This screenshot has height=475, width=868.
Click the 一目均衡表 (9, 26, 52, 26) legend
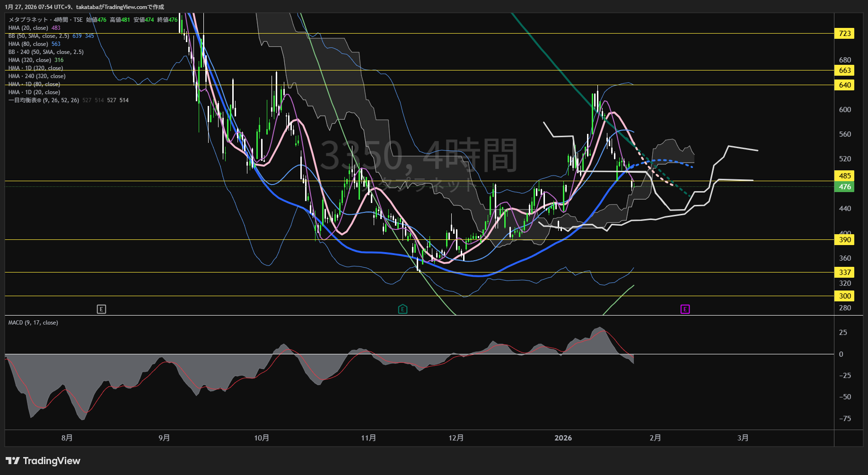point(44,100)
